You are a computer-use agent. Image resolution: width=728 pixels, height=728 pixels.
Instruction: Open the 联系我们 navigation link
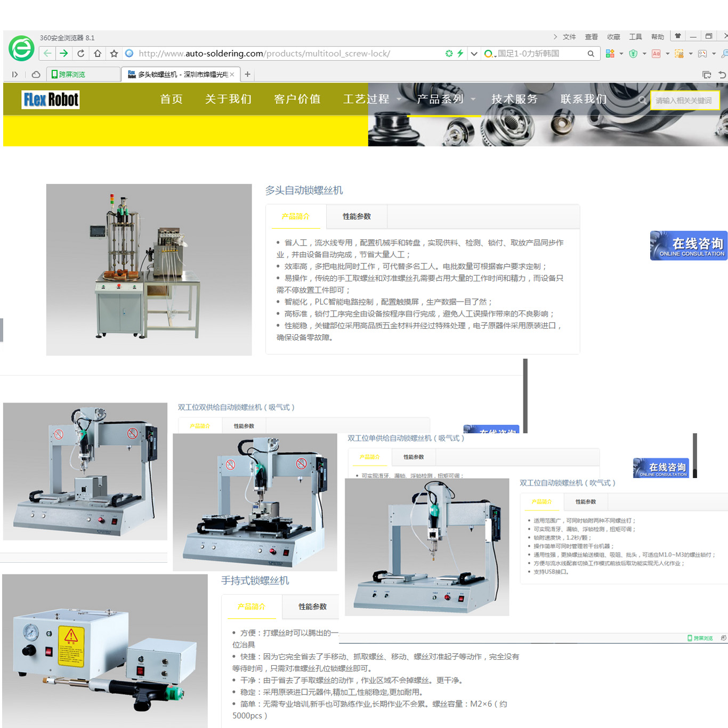(584, 99)
